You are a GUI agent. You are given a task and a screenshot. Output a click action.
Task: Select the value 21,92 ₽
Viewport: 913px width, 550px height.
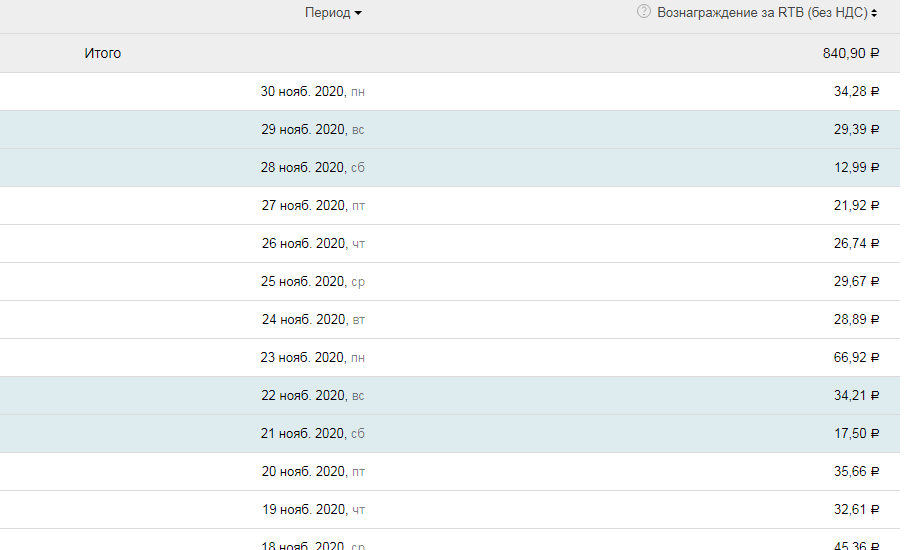(x=856, y=205)
